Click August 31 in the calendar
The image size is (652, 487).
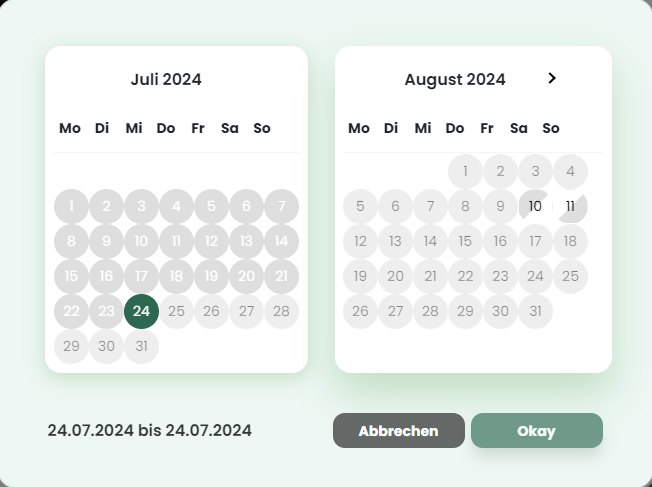535,311
